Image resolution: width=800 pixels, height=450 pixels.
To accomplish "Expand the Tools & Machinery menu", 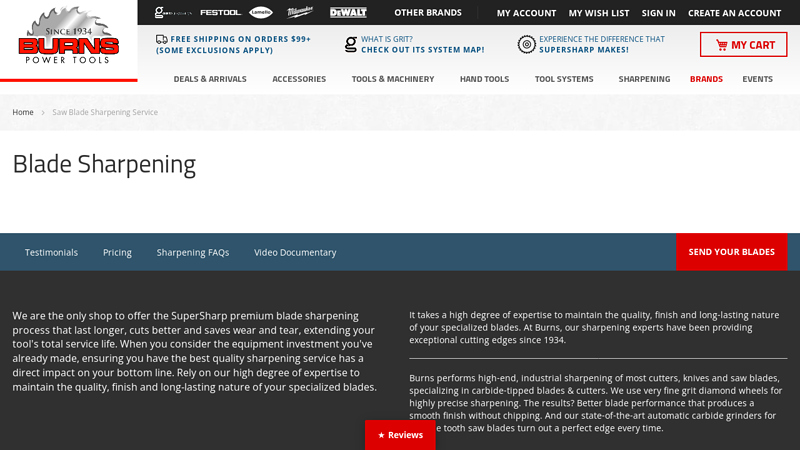I will pyautogui.click(x=392, y=79).
